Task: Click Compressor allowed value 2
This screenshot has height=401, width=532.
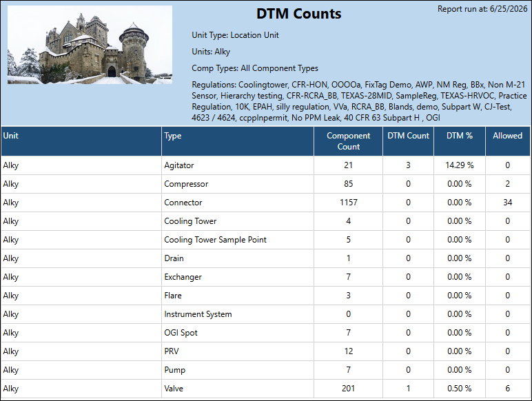Action: [508, 184]
